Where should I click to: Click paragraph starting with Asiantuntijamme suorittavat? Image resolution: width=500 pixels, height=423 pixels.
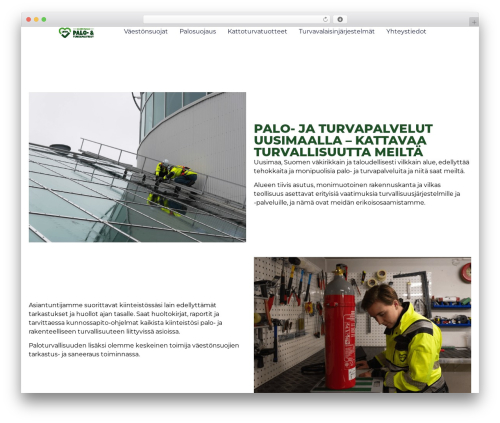click(125, 318)
